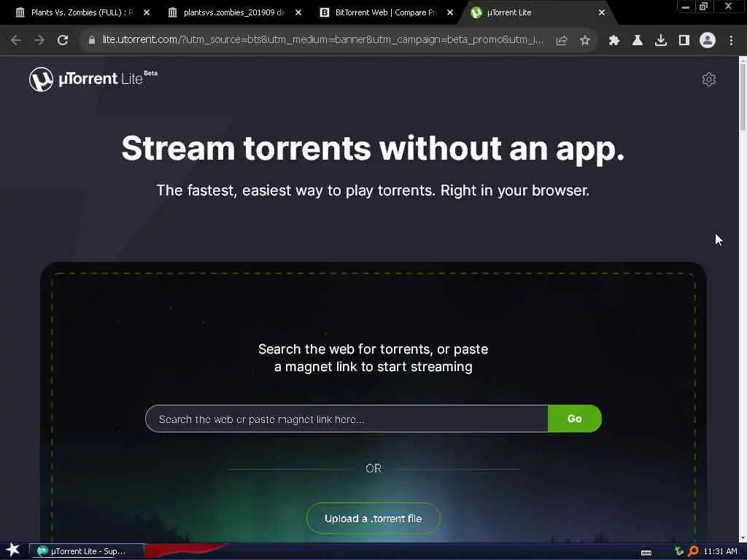The height and width of the screenshot is (560, 747).
Task: Open the keyboard icon in system tray
Action: coord(646,552)
